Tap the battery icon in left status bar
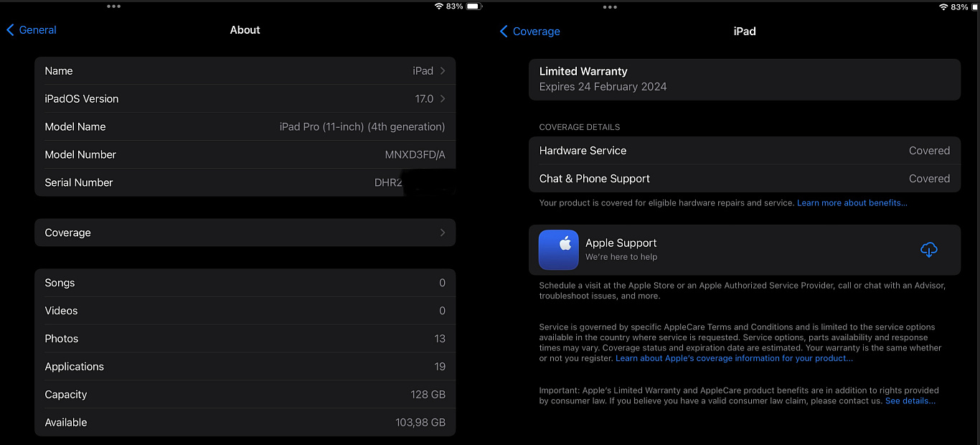The width and height of the screenshot is (980, 445). [x=473, y=6]
